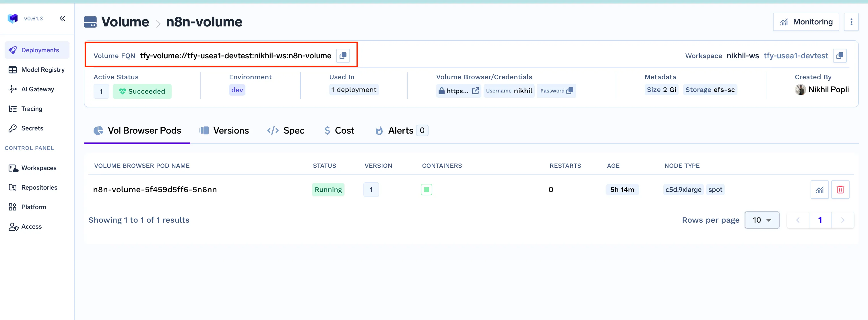Screen dimensions: 868x320
Task: Click the Monitoring button
Action: 806,22
